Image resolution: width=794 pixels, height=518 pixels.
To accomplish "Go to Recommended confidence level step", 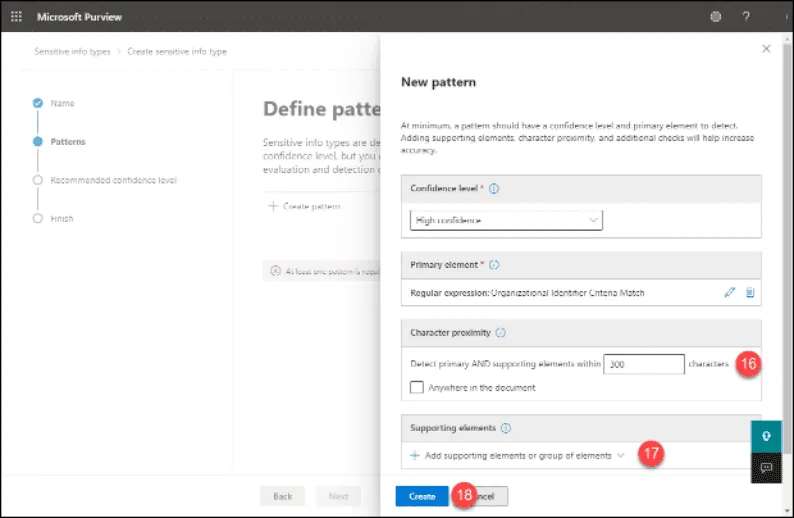I will pos(113,180).
